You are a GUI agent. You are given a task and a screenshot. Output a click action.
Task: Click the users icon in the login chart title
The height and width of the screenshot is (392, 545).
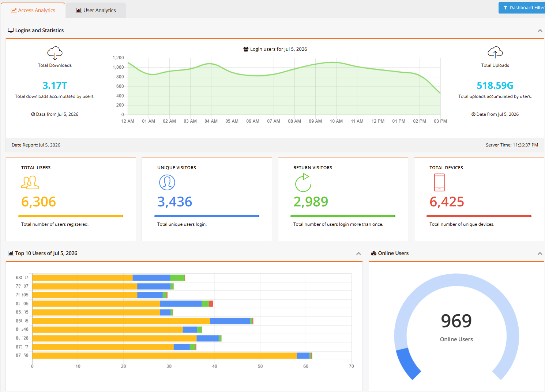[246, 49]
